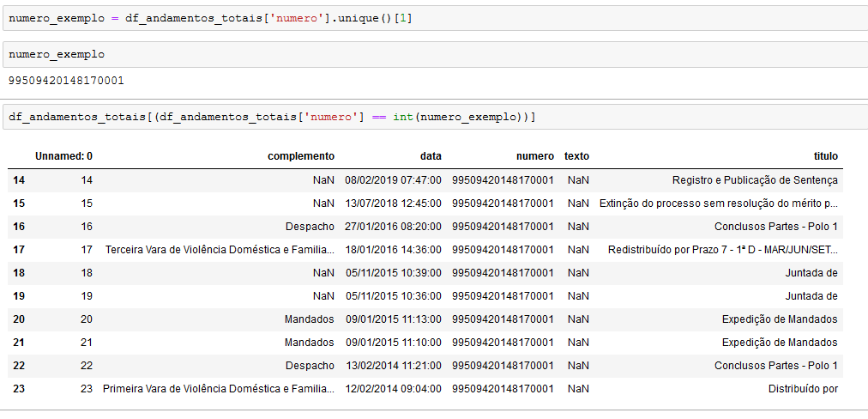This screenshot has height=419, width=868.
Task: Click 'Despacho' complemento in row 22
Action: point(310,366)
